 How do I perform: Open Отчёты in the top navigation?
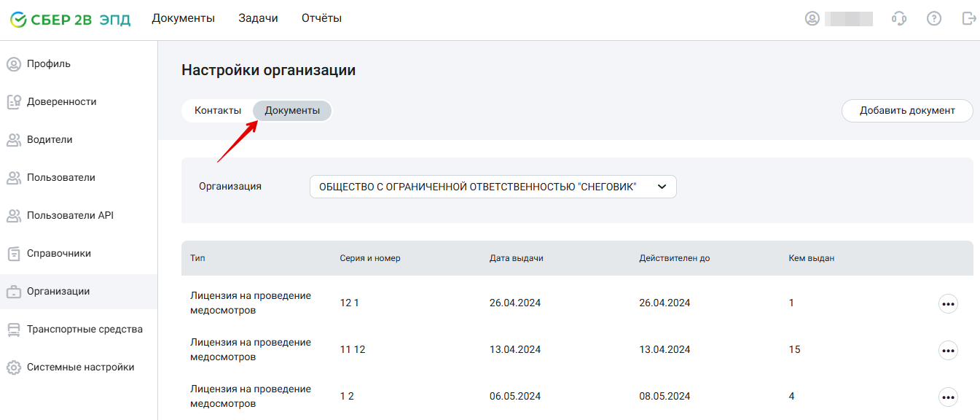point(321,18)
